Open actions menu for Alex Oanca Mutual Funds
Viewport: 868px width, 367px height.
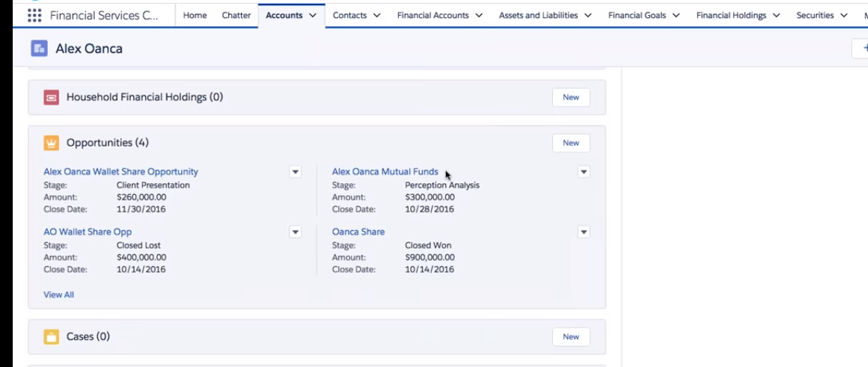[x=584, y=172]
